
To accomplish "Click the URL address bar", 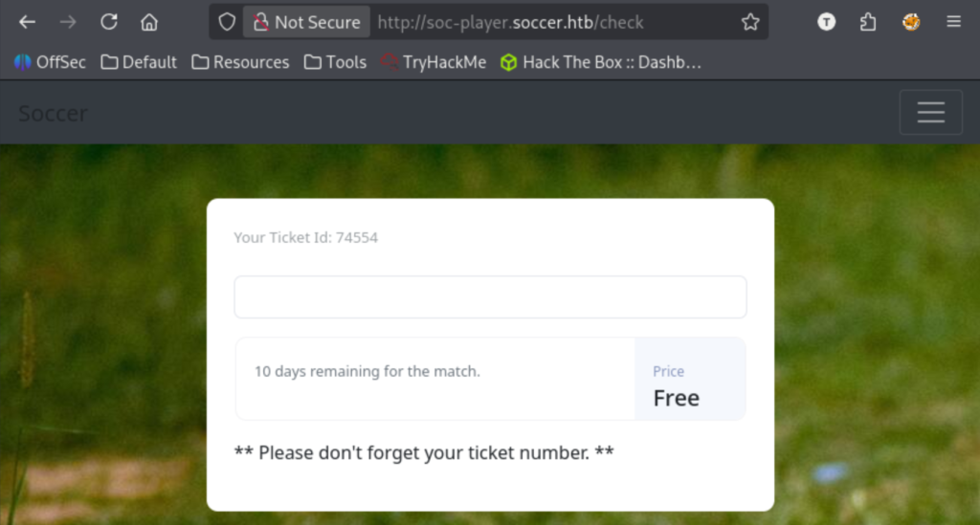I will pyautogui.click(x=536, y=22).
